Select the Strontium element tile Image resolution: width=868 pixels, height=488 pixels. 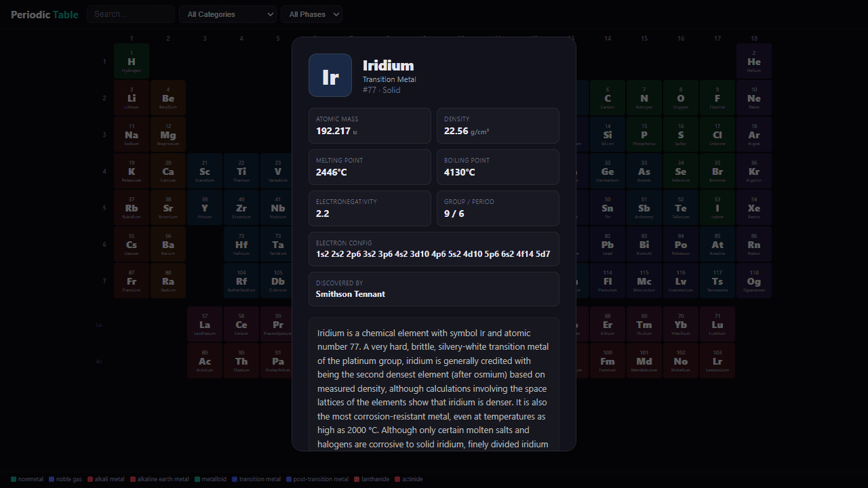tap(168, 207)
